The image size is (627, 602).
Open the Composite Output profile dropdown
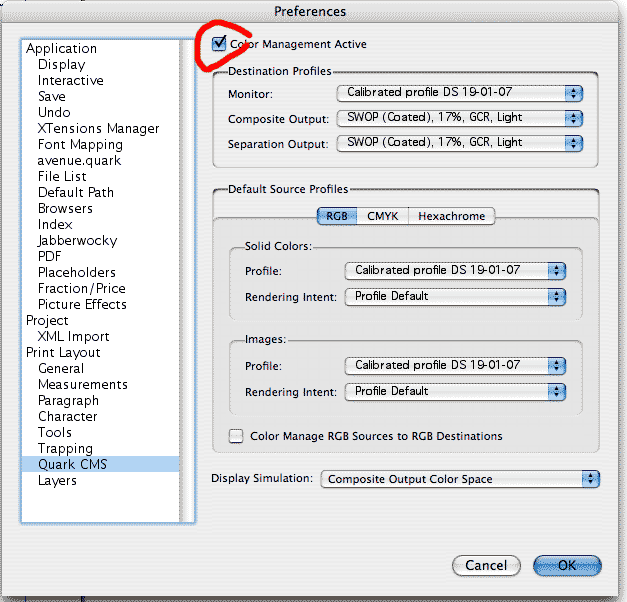coord(459,118)
